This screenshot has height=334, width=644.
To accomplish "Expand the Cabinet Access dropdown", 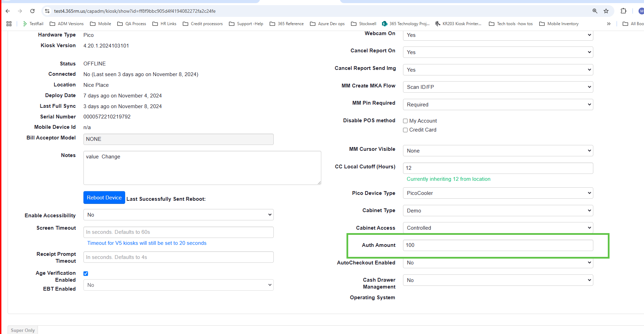I will click(x=497, y=228).
